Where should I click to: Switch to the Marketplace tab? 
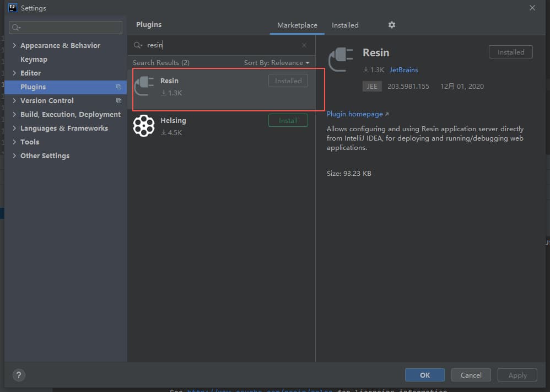coord(297,25)
